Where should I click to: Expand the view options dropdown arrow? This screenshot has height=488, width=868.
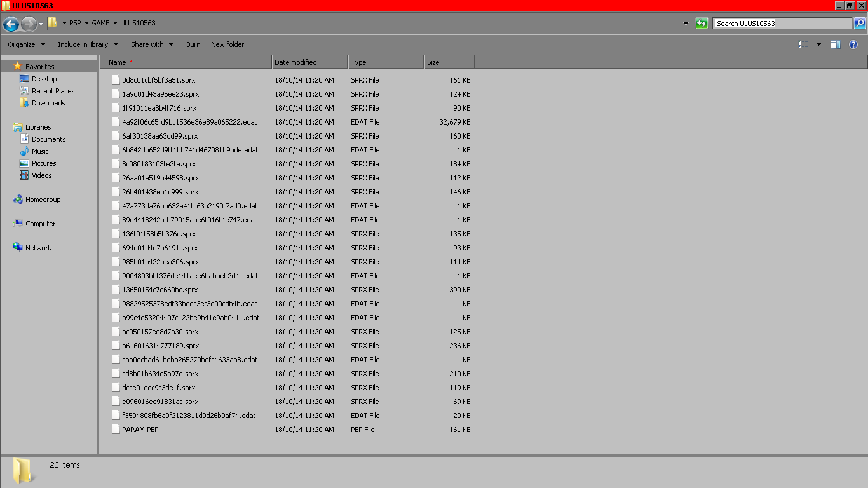818,44
